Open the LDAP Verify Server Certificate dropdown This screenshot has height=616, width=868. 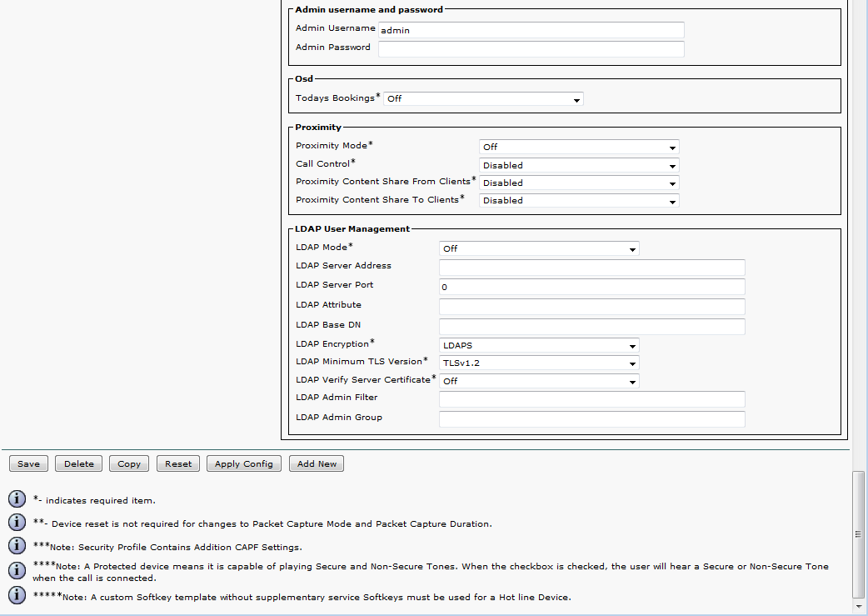coord(538,381)
